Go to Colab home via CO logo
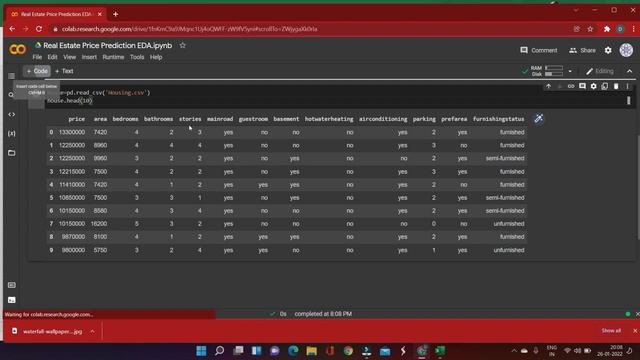The width and height of the screenshot is (640, 360). point(18,50)
